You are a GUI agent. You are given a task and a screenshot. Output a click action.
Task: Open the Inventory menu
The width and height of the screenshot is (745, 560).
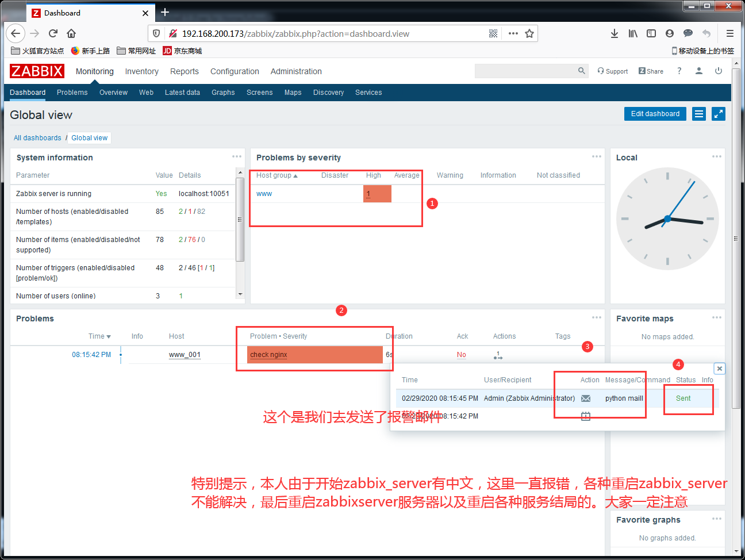point(141,71)
